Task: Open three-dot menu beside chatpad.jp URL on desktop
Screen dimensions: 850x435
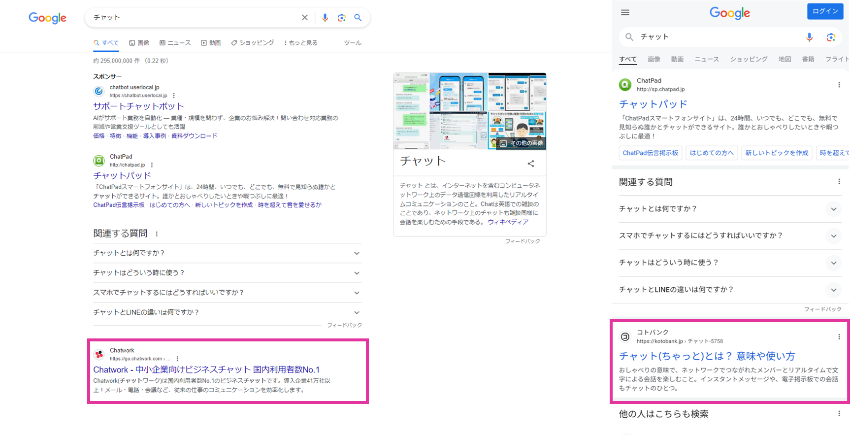Action: pyautogui.click(x=152, y=164)
